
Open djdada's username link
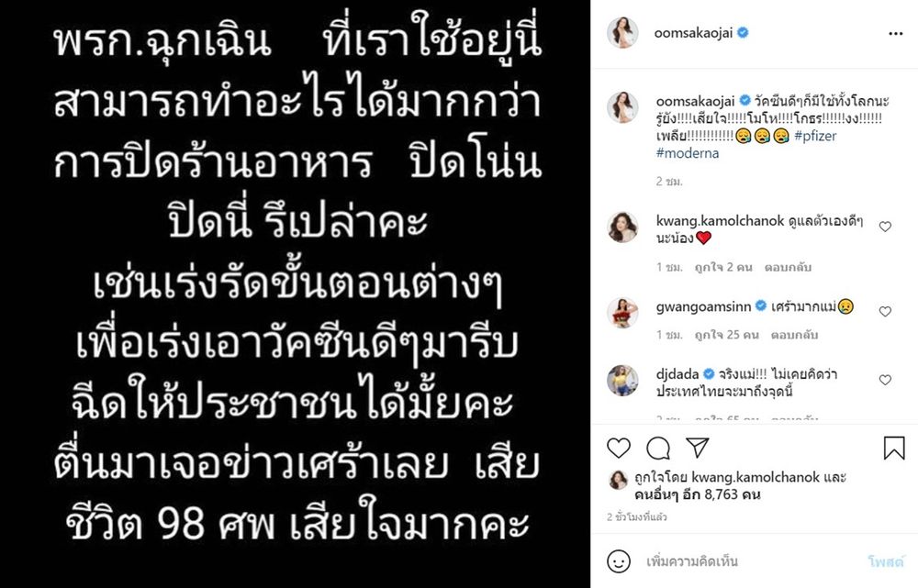(x=677, y=374)
